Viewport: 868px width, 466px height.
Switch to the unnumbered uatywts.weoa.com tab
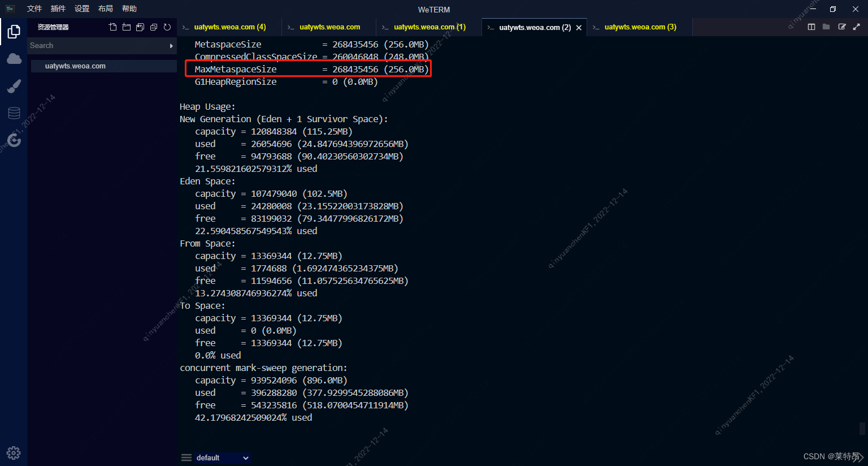click(x=329, y=27)
